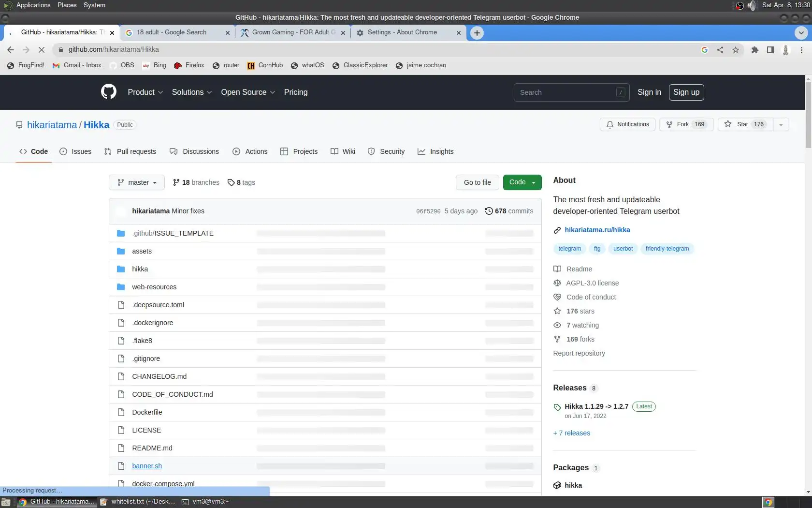Star the Hikka repository
812x508 pixels.
745,124
